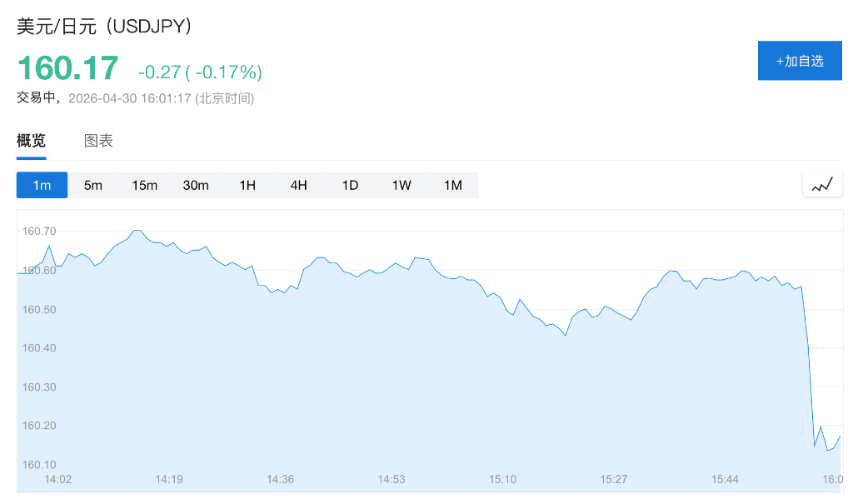Select the 1m timeframe
This screenshot has width=853, height=504.
pyautogui.click(x=42, y=185)
